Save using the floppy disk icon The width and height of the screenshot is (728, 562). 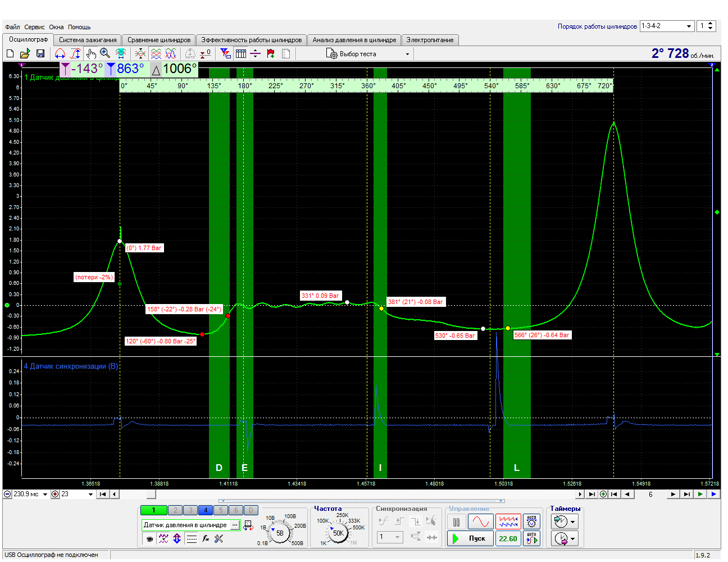pyautogui.click(x=40, y=53)
